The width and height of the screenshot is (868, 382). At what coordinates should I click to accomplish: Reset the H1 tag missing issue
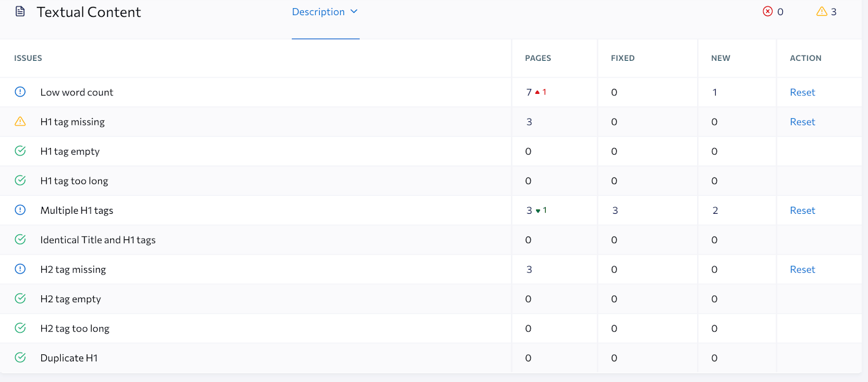[x=802, y=122]
